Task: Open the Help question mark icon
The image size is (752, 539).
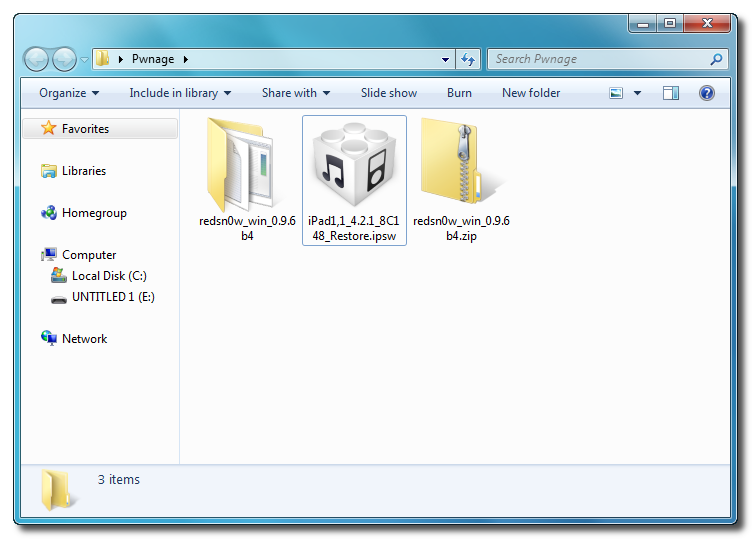Action: click(x=706, y=93)
